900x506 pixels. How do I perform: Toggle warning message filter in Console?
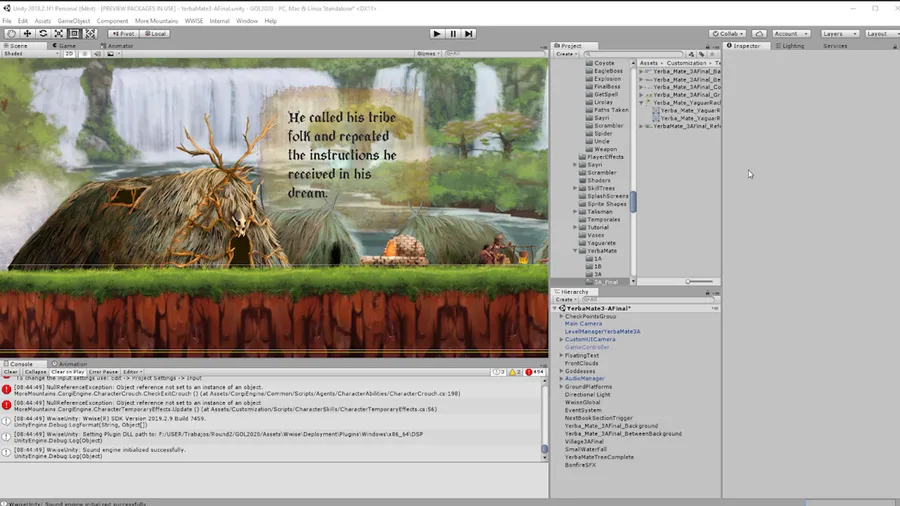click(x=515, y=372)
